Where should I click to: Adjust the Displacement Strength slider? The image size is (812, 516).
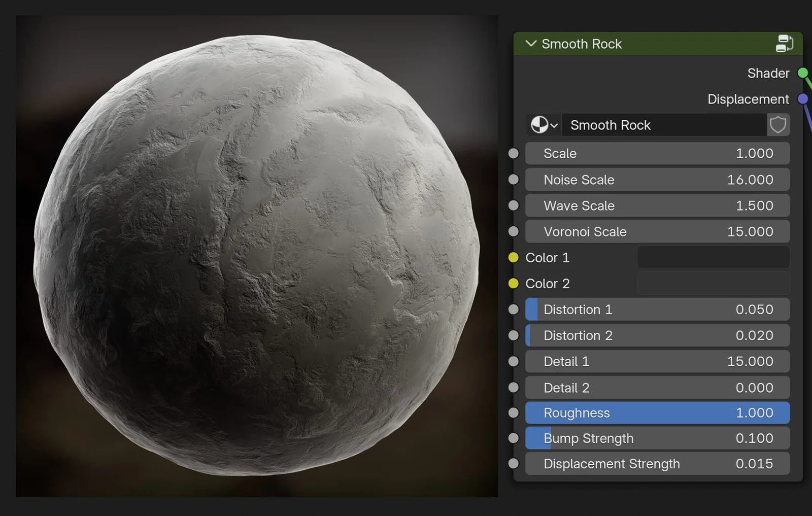(657, 463)
